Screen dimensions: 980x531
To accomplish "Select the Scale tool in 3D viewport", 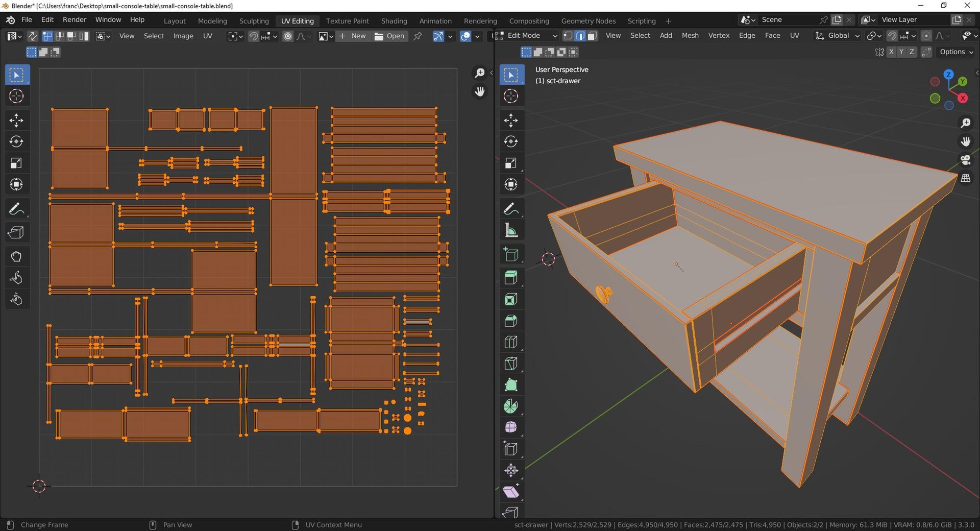I will (x=511, y=163).
